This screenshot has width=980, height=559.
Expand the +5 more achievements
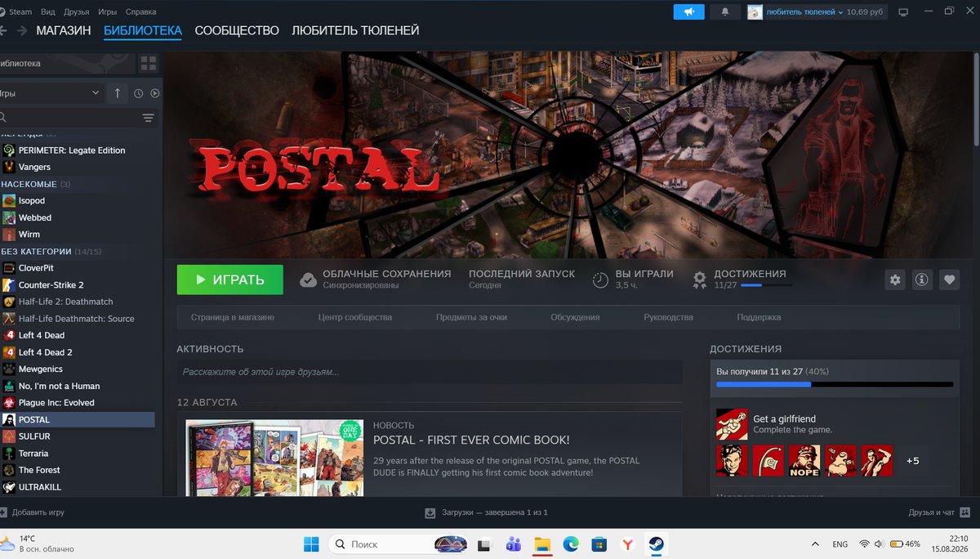click(x=912, y=461)
